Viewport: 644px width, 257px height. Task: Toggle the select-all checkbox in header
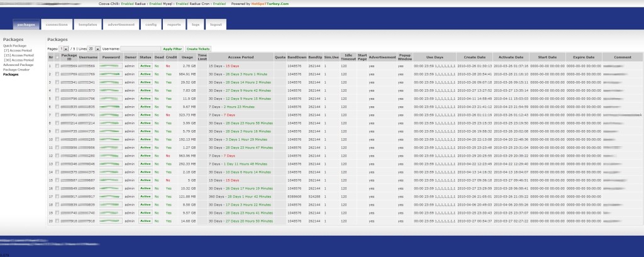click(57, 57)
